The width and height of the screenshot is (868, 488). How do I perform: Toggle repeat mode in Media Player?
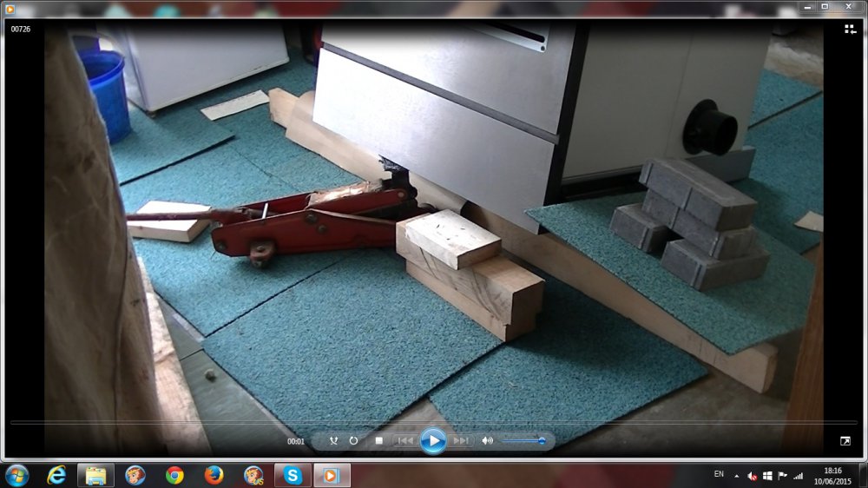tap(353, 441)
